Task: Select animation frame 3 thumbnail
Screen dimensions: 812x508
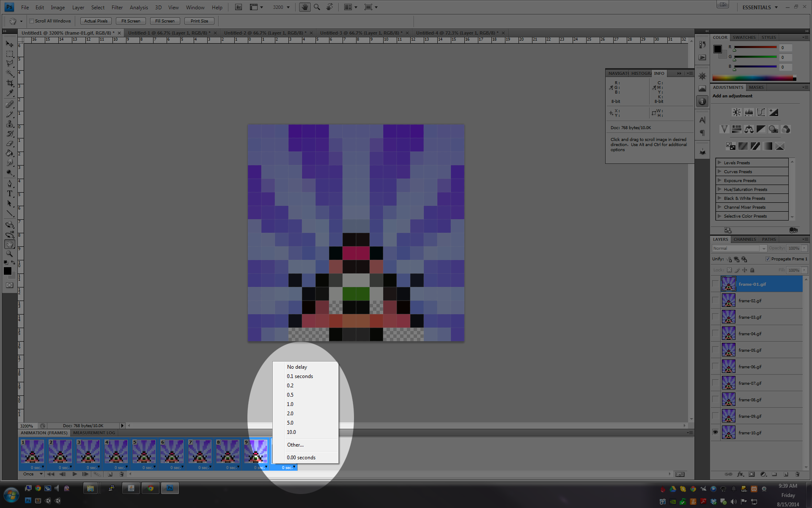Action: pyautogui.click(x=88, y=451)
